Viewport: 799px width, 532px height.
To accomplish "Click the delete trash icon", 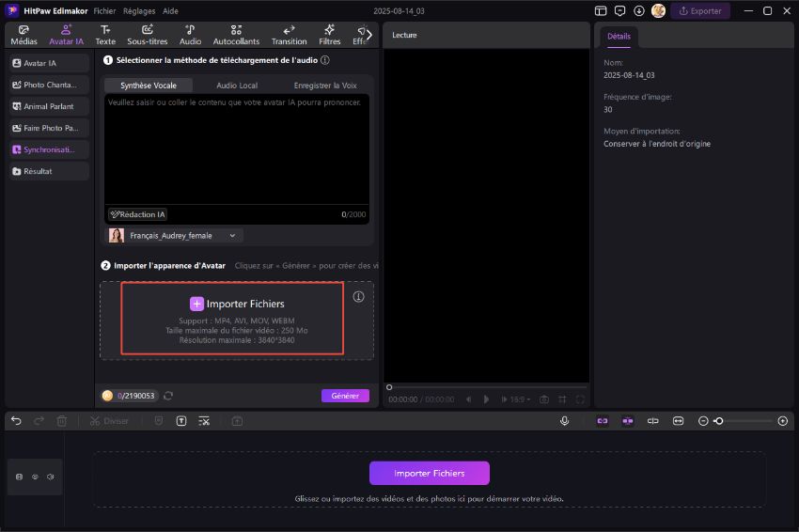I will pos(62,421).
